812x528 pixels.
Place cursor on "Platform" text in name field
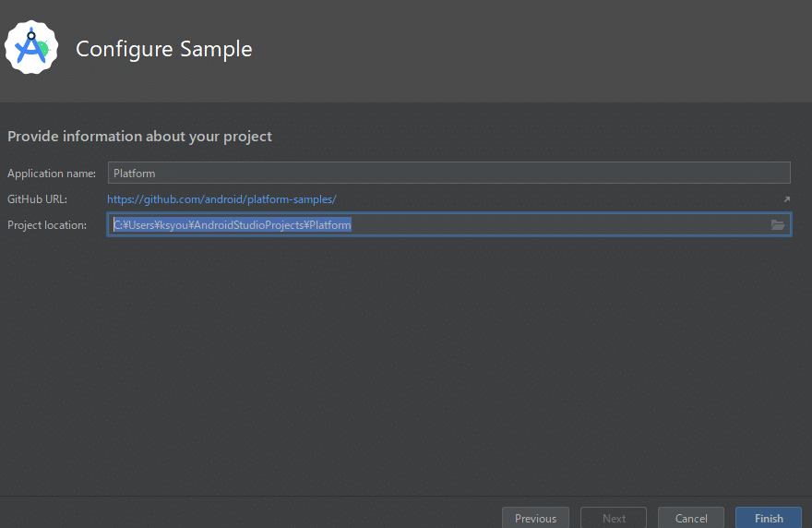134,174
